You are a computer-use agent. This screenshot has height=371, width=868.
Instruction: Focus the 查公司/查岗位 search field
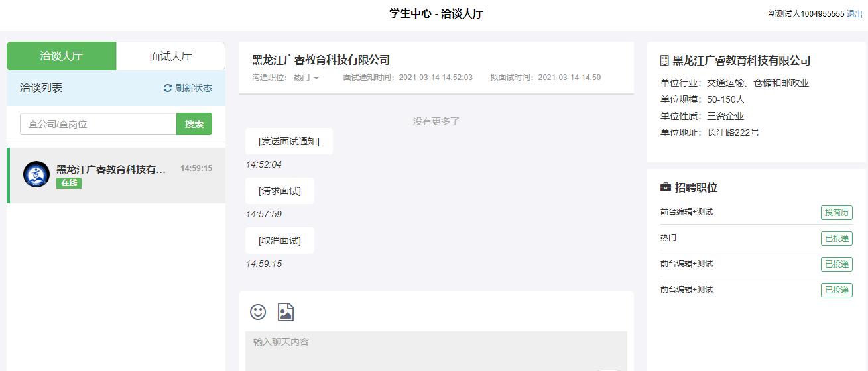click(98, 124)
